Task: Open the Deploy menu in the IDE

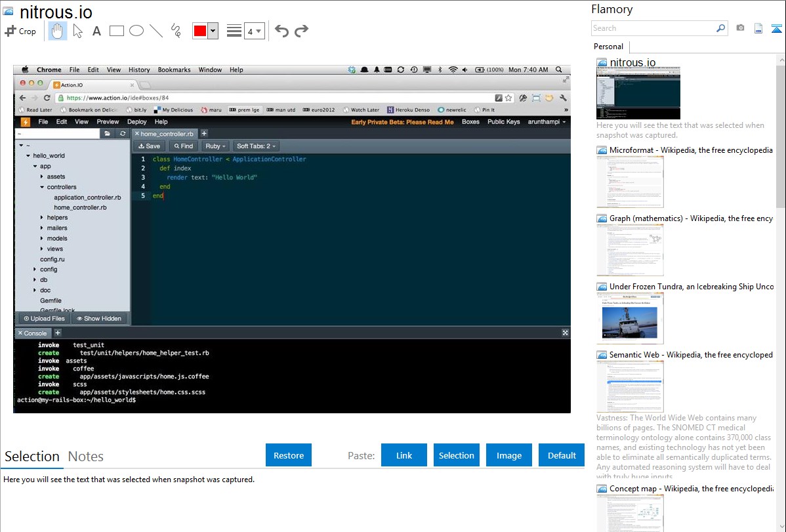Action: [137, 122]
